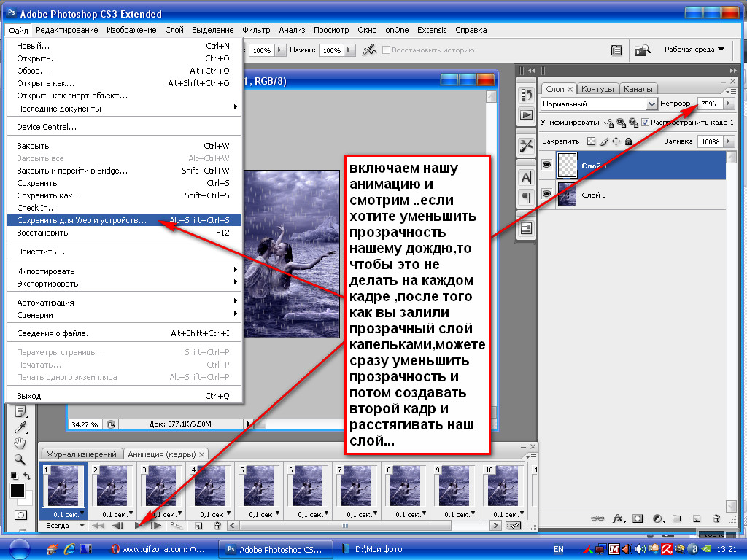Open the Нажим flow slider arrow
The image size is (747, 560).
pyautogui.click(x=350, y=50)
